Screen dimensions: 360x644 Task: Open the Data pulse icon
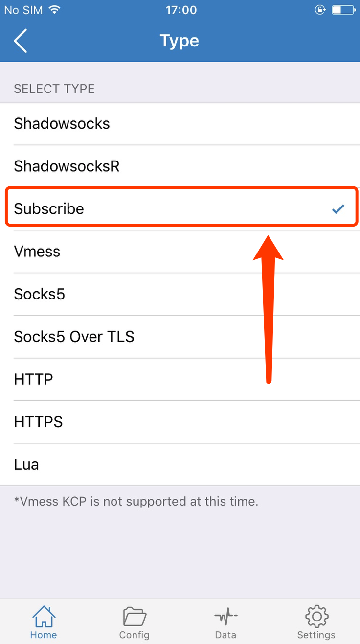point(225,617)
